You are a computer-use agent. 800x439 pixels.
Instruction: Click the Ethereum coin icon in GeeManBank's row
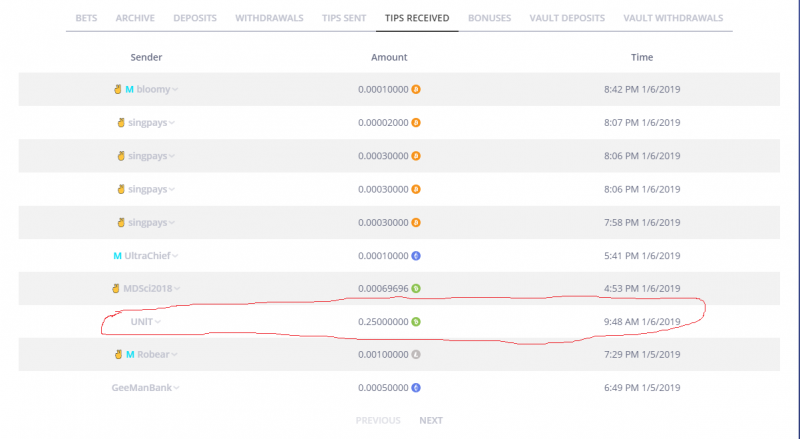point(416,387)
